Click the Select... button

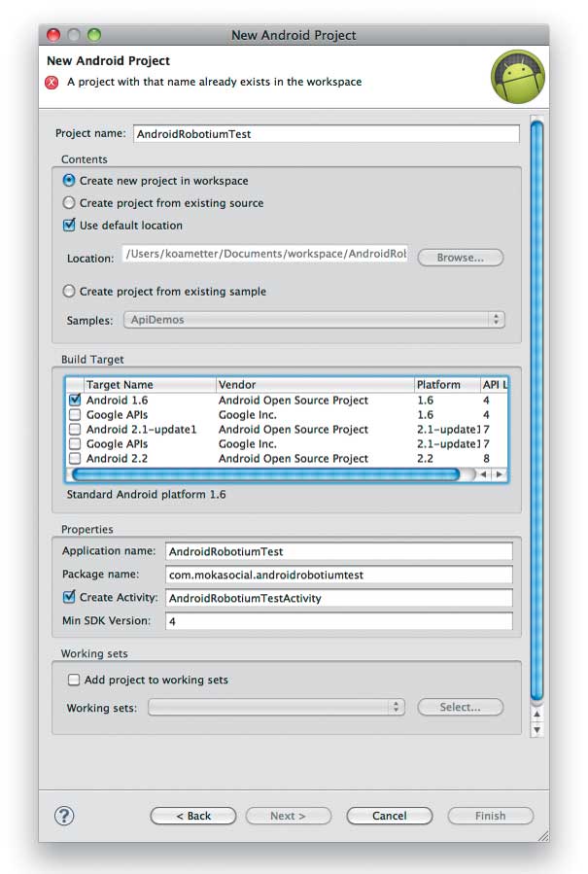tap(461, 707)
